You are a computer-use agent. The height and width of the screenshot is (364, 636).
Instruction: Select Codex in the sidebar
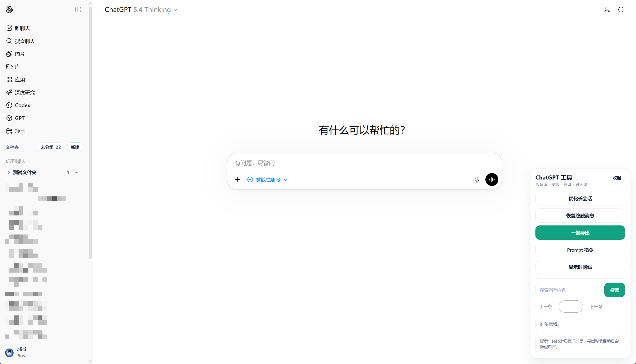click(22, 105)
